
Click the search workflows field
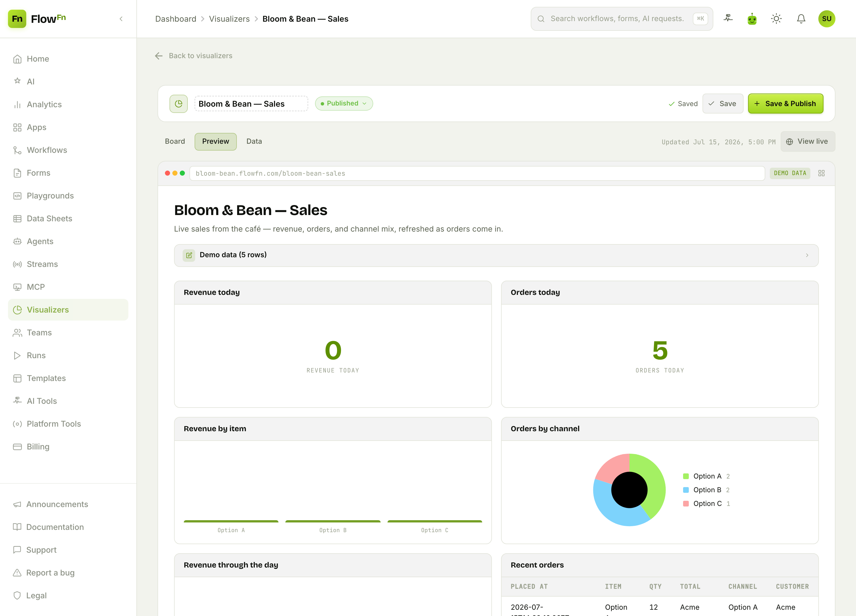(622, 19)
